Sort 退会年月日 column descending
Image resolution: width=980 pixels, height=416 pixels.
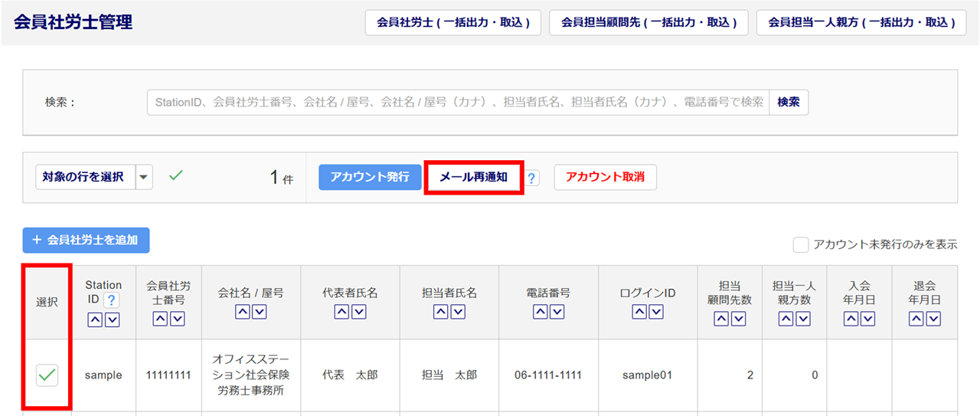[x=934, y=319]
